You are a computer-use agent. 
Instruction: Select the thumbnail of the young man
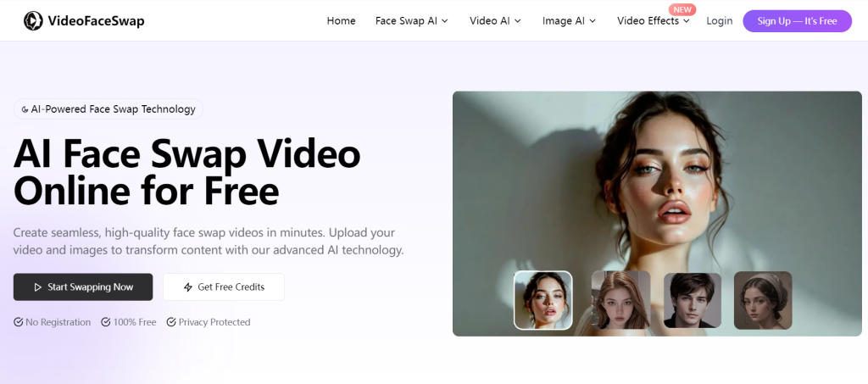(x=693, y=300)
